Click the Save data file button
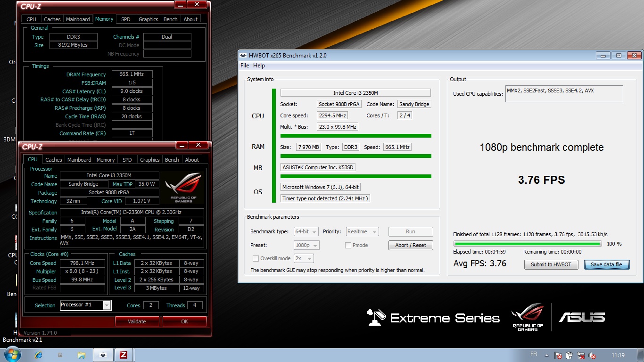Screen dimensions: 644x362 pyautogui.click(x=607, y=264)
